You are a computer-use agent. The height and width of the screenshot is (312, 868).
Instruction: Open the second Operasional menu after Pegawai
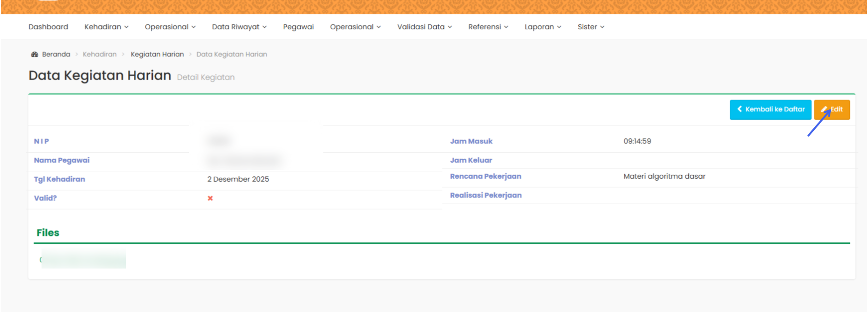[x=355, y=27]
